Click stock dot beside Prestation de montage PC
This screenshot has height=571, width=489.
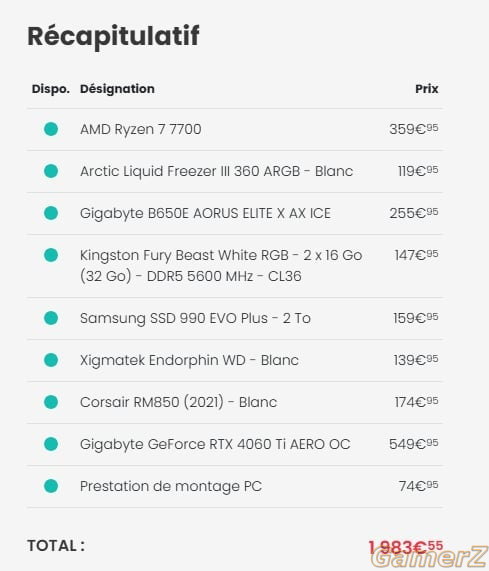[x=51, y=486]
